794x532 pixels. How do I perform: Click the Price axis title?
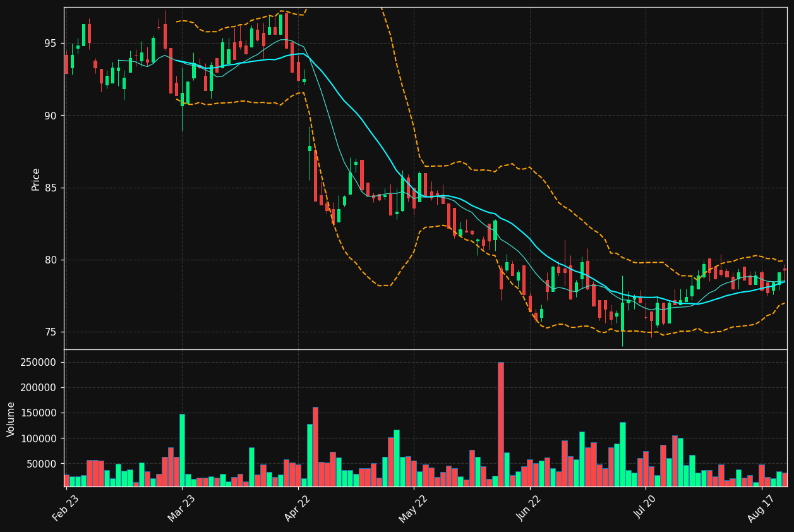pyautogui.click(x=36, y=179)
